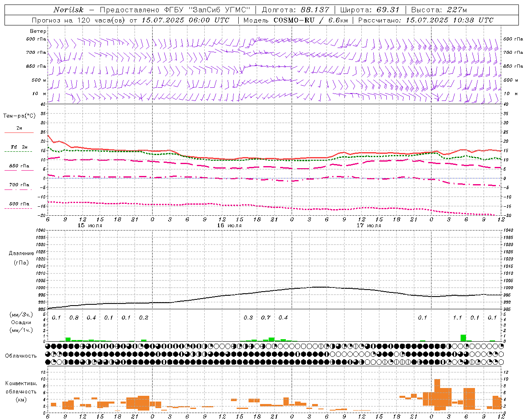Click the Ветер label of the wind panel

point(38,31)
